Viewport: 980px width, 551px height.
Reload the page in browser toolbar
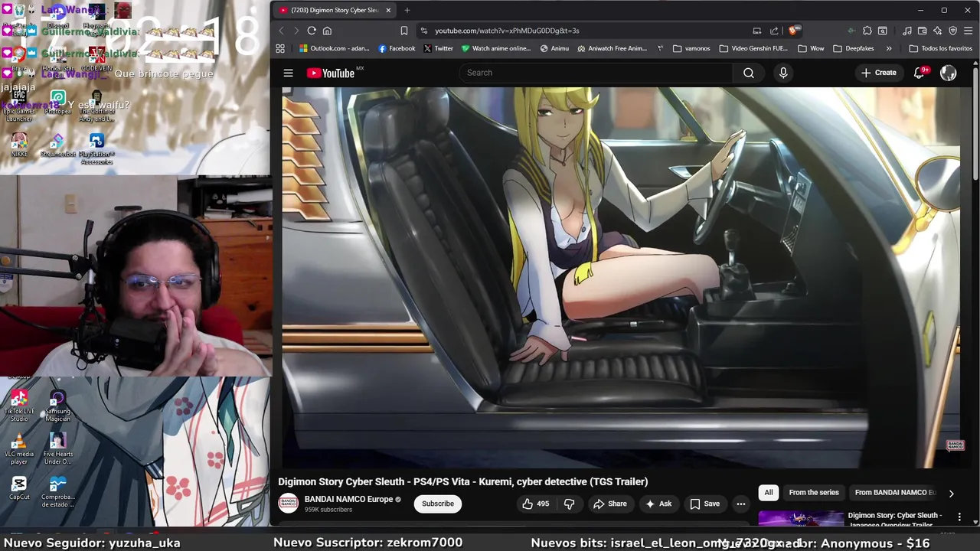[x=312, y=31]
